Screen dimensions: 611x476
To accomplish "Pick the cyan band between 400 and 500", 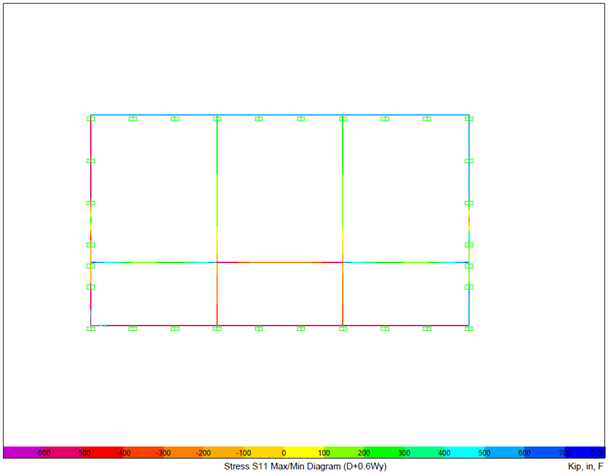I will (x=464, y=452).
